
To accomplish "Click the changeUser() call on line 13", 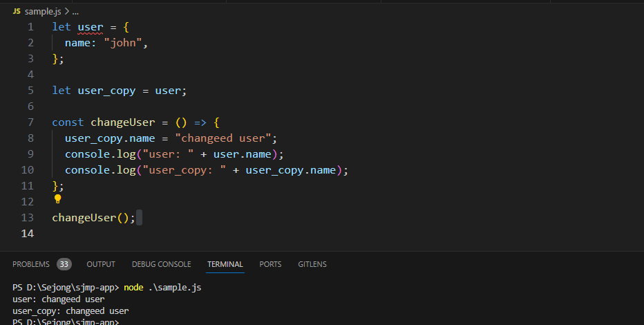I will pos(91,217).
